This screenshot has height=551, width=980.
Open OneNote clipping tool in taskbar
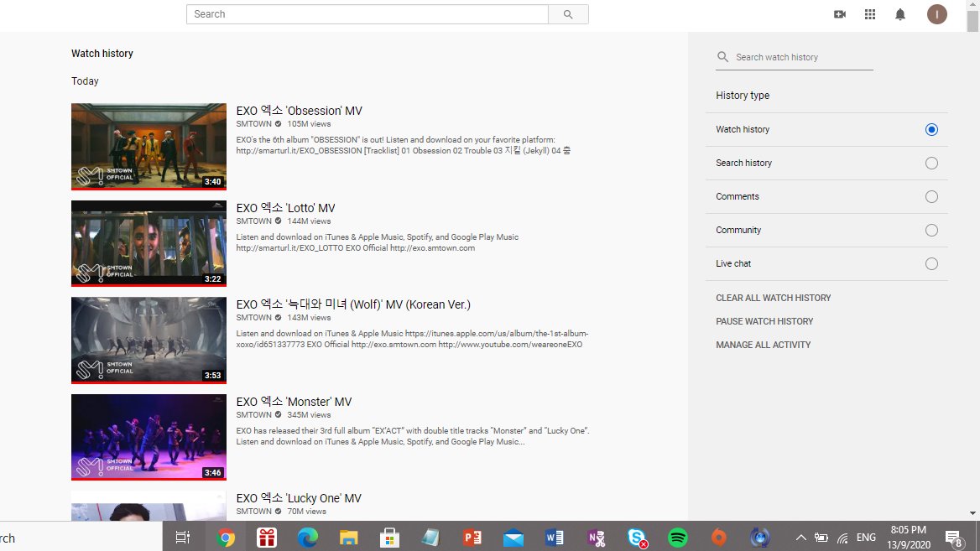596,538
